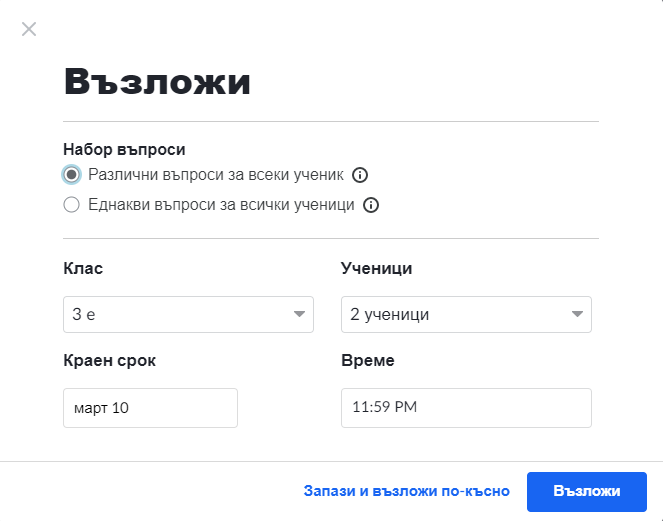Close the Възложи dialog with the X
663x521 pixels.
pos(29,29)
